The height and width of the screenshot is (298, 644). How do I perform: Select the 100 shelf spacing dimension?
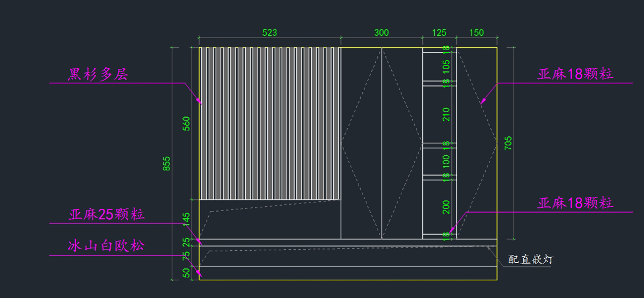(446, 161)
